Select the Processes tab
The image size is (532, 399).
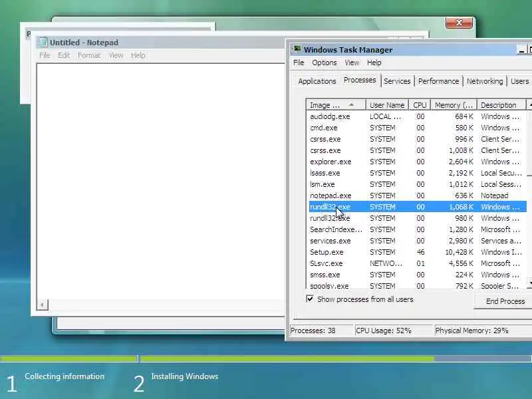coord(360,80)
